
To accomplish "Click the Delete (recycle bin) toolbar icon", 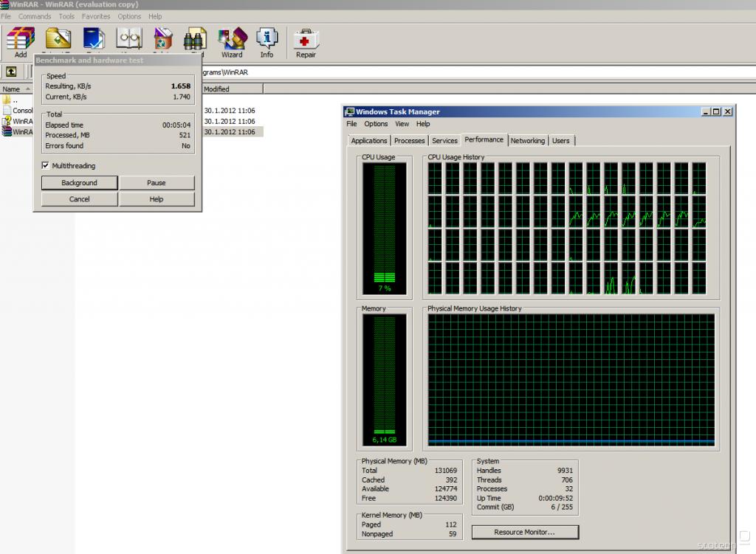I will (x=163, y=39).
